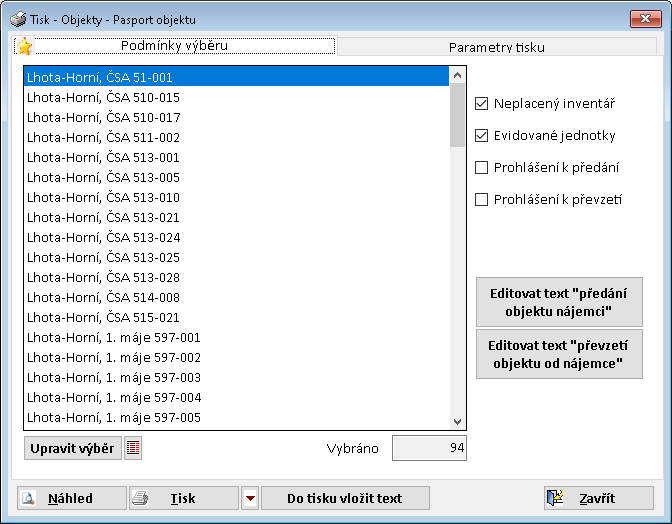Click the grid list icon beside Upravit výběr
The height and width of the screenshot is (524, 672).
coord(133,448)
